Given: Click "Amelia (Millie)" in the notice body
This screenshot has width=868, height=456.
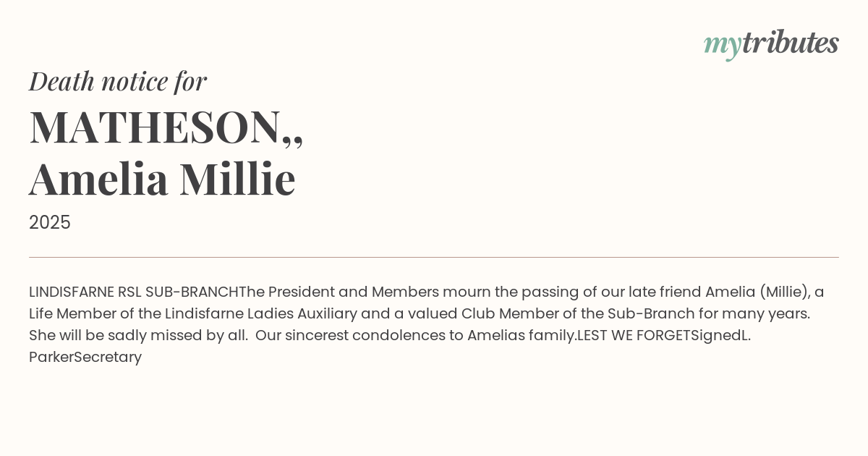Looking at the screenshot, I should tap(757, 292).
